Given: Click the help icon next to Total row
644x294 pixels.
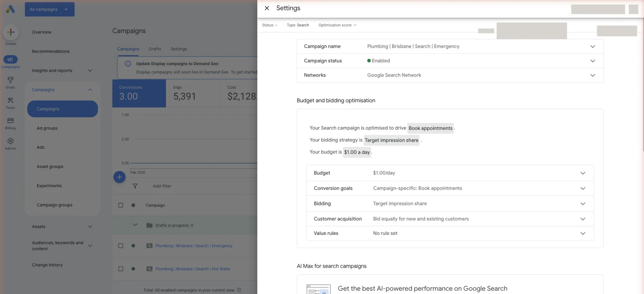Looking at the screenshot, I should tap(239, 290).
